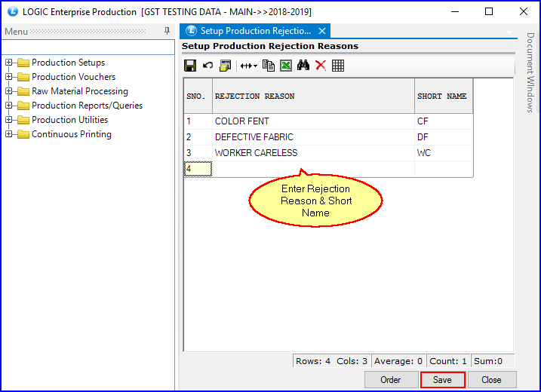Click the floppy disk save icon
The height and width of the screenshot is (392, 541).
[x=190, y=66]
